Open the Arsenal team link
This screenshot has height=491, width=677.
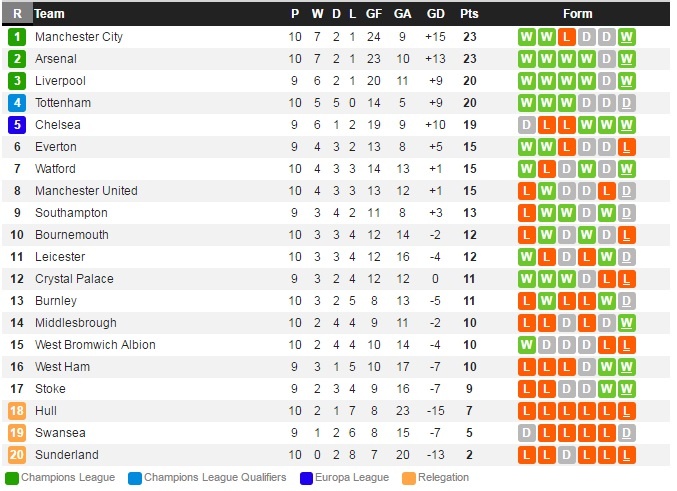click(56, 59)
